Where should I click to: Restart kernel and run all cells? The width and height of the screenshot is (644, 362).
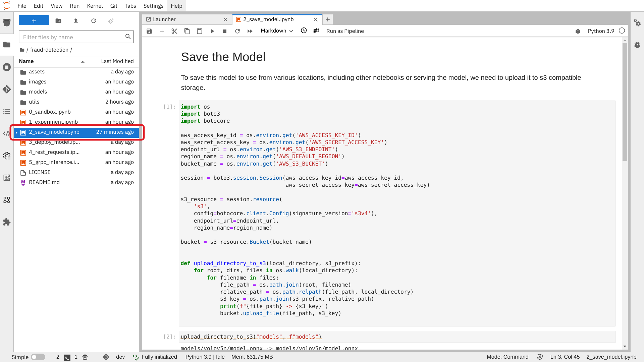click(250, 31)
